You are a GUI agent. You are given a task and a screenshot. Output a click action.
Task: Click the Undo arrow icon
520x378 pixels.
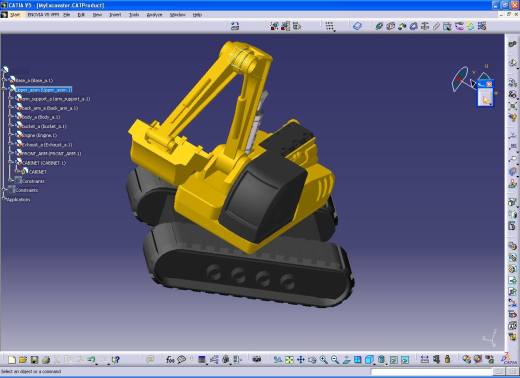[91, 359]
